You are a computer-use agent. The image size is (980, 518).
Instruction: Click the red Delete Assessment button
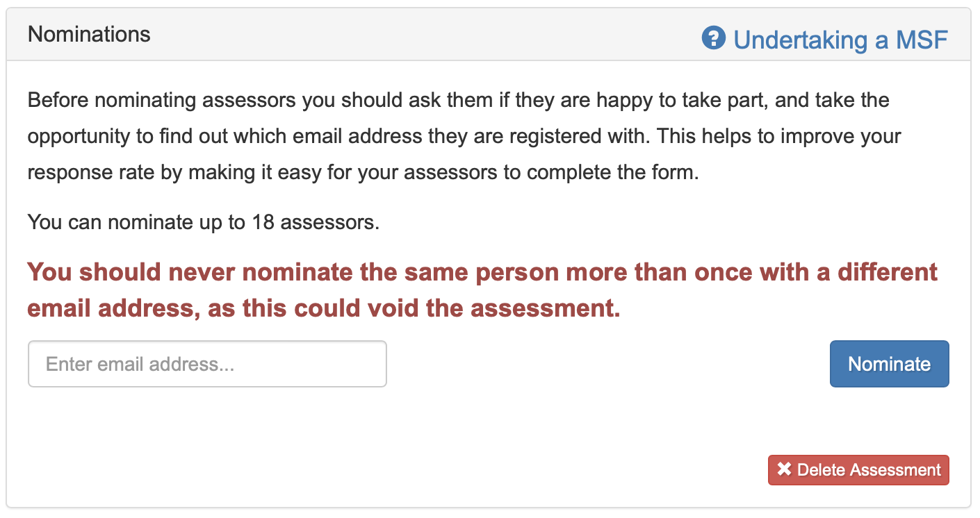(x=858, y=470)
